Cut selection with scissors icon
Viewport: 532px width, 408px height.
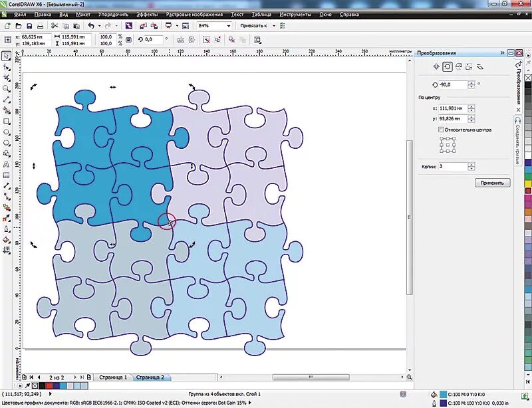point(55,26)
